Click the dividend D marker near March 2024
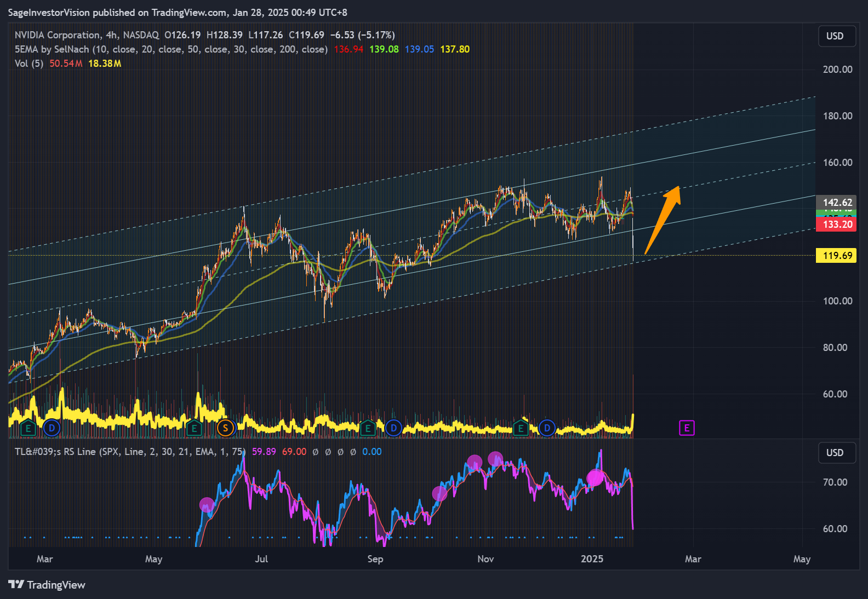Screen dimensions: 868x599 tap(52, 428)
